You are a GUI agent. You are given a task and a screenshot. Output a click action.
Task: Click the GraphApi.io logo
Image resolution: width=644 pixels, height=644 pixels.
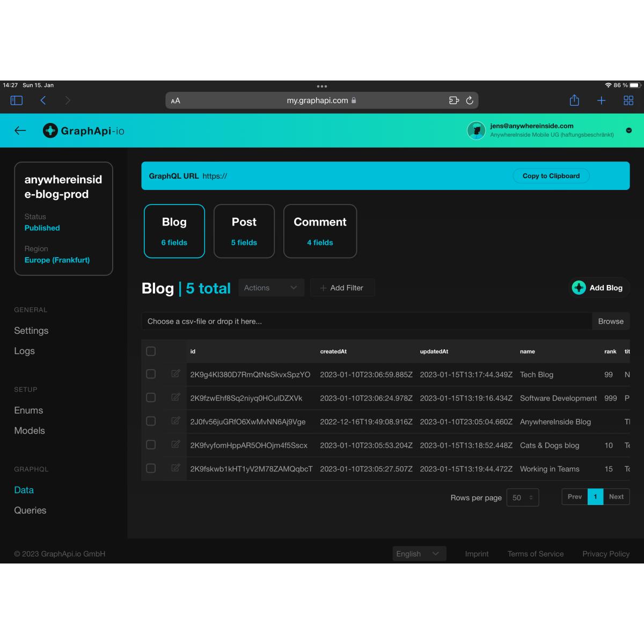[84, 130]
